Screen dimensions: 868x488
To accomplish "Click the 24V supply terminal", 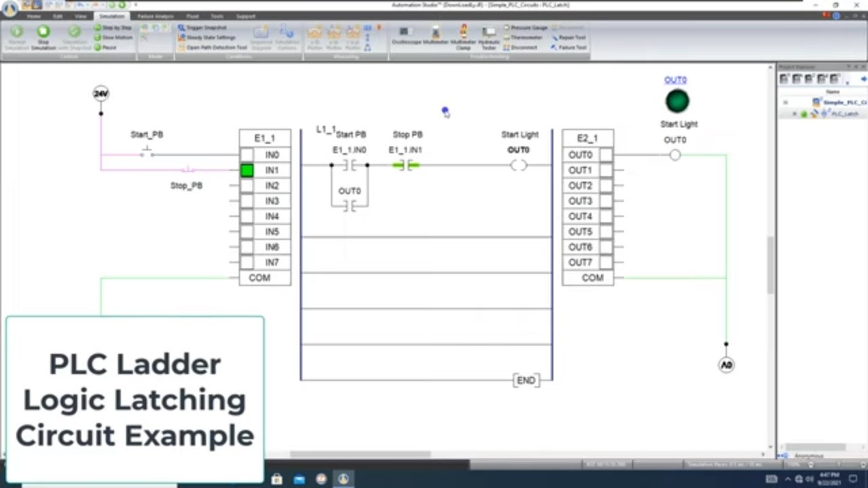I will tap(101, 94).
